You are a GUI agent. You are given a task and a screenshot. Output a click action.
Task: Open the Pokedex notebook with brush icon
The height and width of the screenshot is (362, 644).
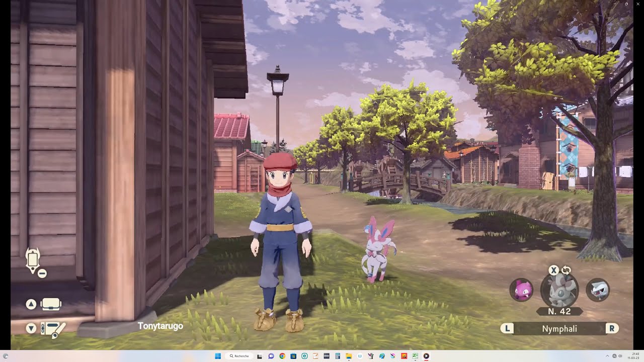[x=52, y=329]
